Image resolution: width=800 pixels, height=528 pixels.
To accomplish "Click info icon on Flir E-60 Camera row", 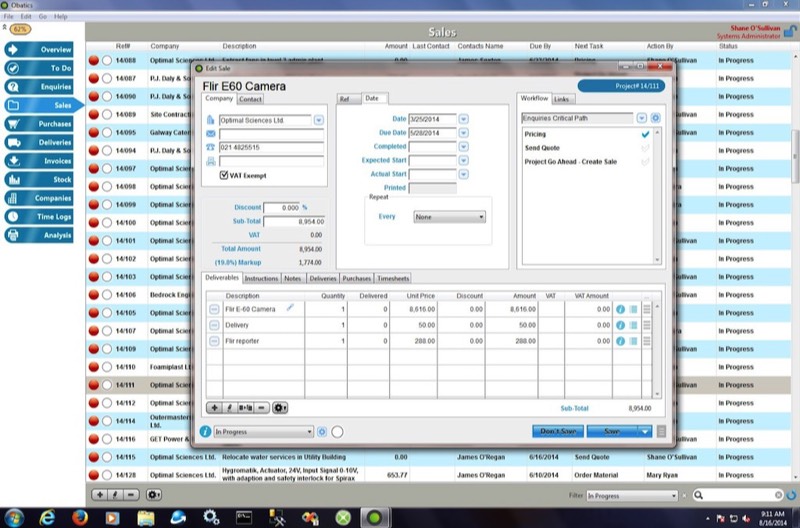I will coord(620,309).
